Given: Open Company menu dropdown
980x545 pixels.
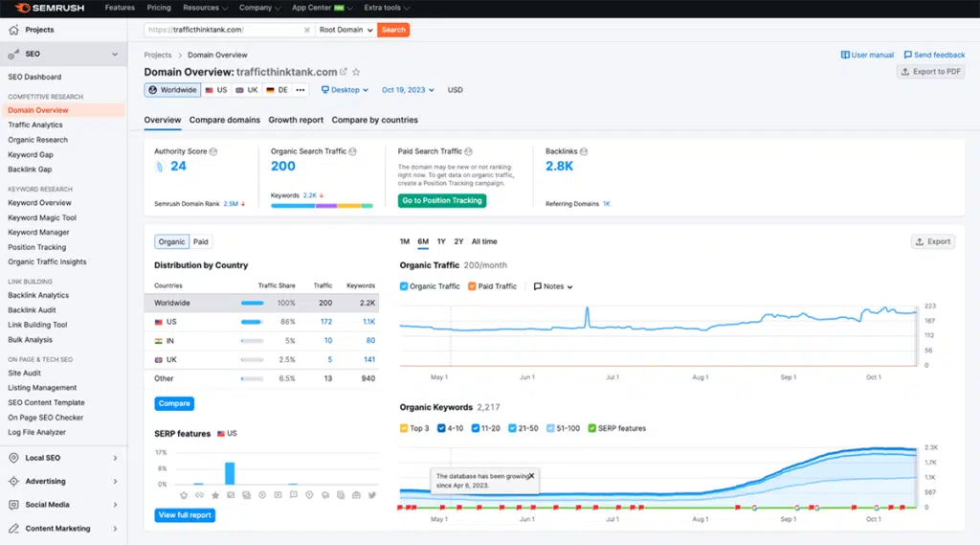Looking at the screenshot, I should tap(260, 8).
